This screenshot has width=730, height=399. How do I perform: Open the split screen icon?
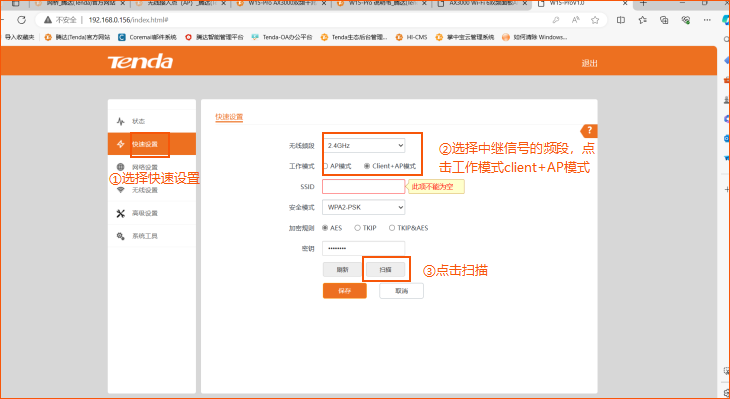(621, 20)
